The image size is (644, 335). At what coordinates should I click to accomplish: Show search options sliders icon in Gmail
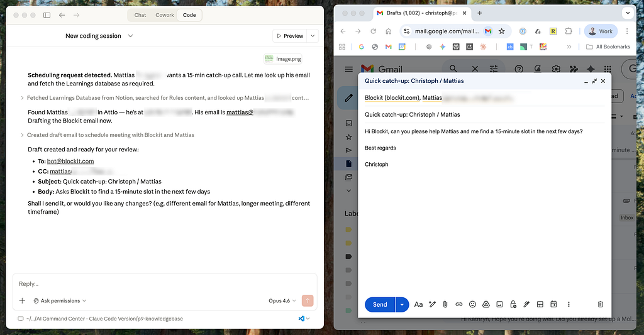pos(494,69)
